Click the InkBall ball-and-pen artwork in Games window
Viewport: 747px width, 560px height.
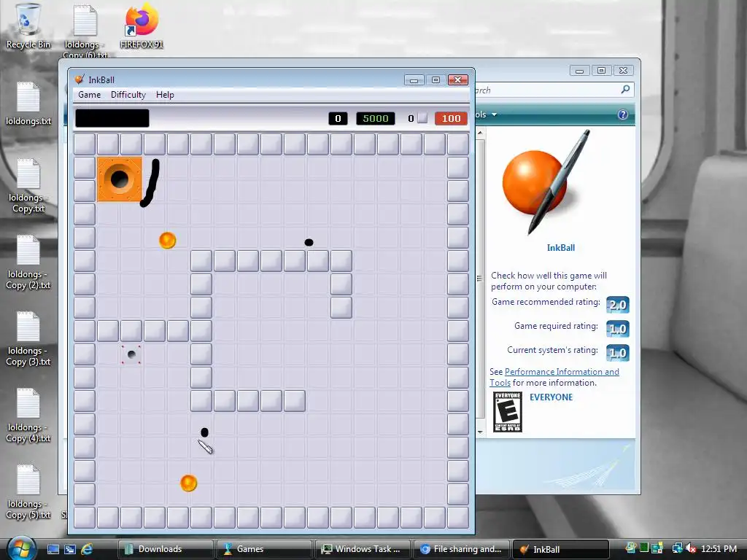coord(547,182)
